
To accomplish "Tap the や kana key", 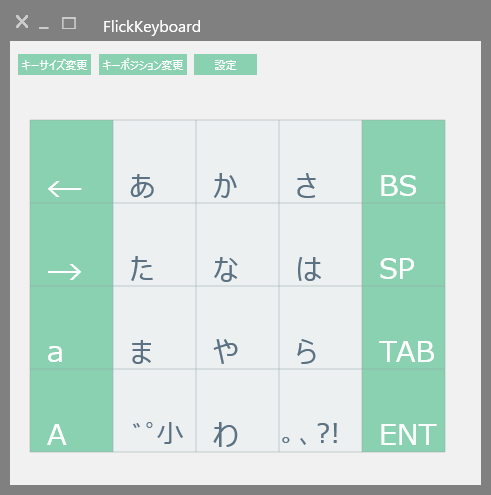I will 238,327.
